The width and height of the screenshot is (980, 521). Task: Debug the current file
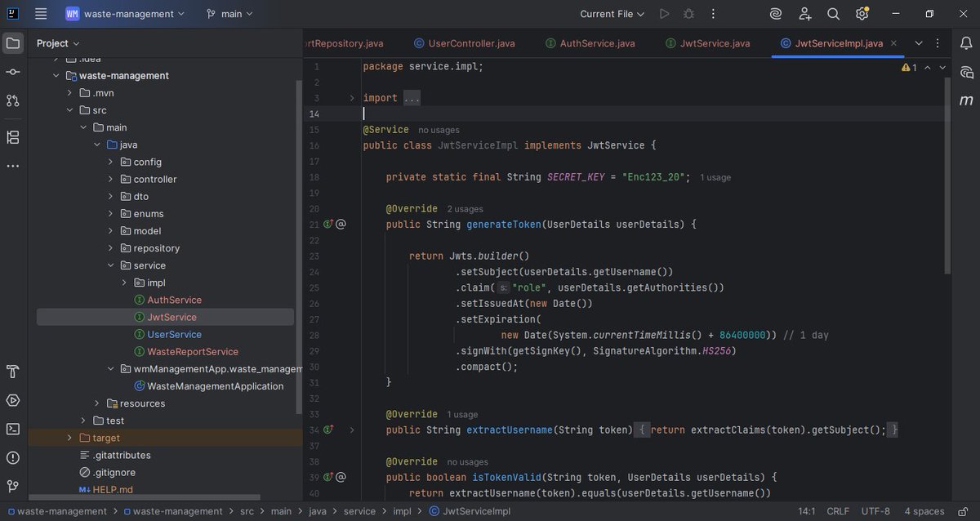(x=689, y=14)
